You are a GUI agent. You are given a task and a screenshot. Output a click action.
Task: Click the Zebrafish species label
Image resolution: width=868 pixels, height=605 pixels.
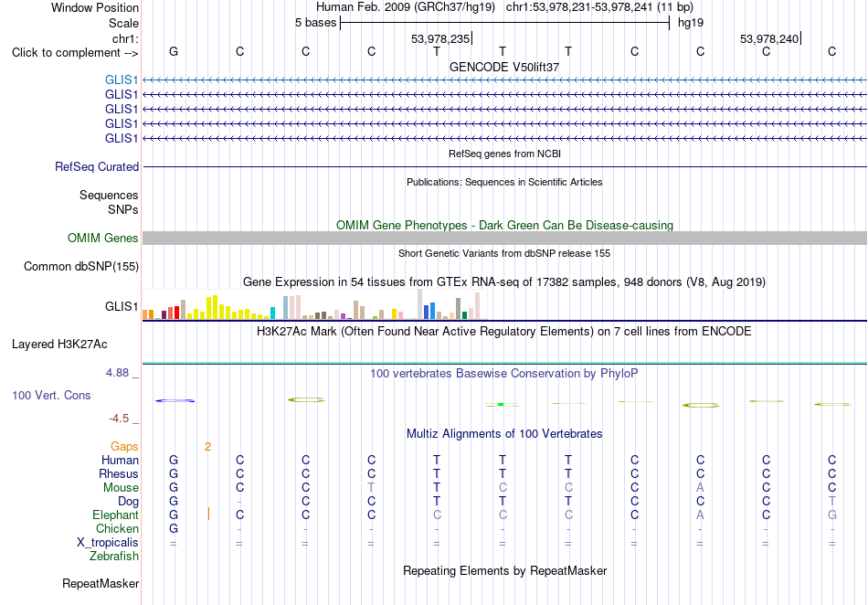[114, 556]
